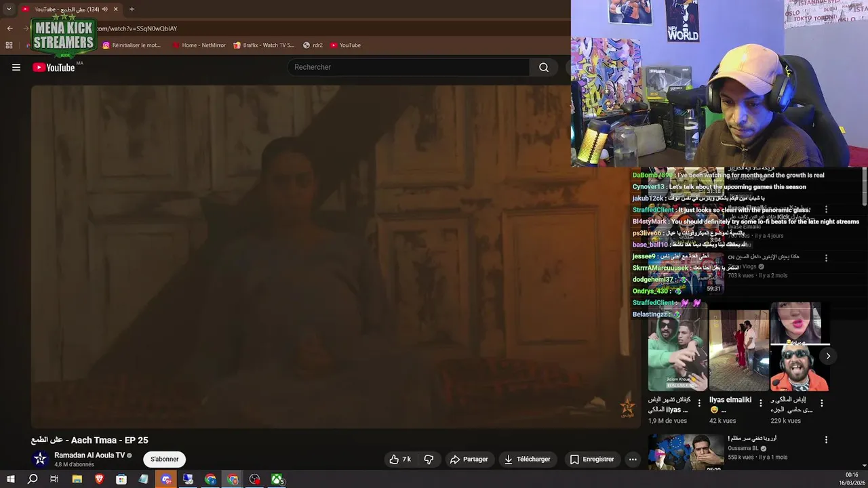
Task: Open the YouTube guide hamburger menu
Action: point(16,67)
